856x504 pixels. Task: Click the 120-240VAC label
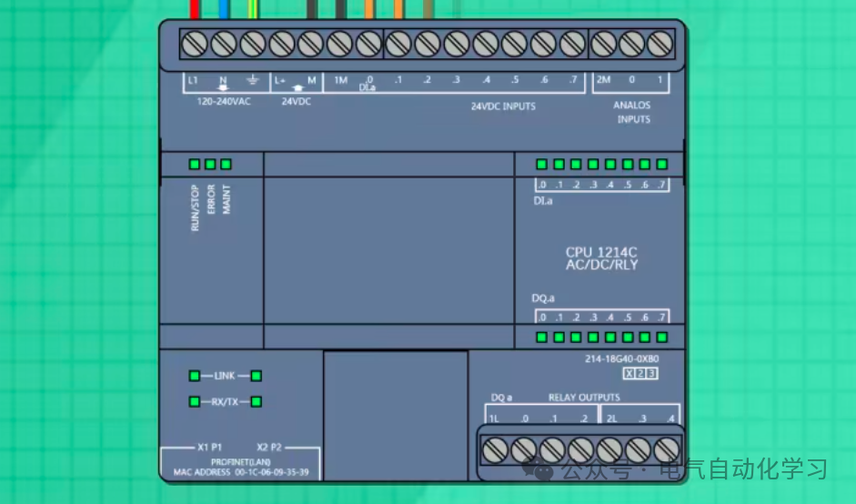click(x=224, y=102)
